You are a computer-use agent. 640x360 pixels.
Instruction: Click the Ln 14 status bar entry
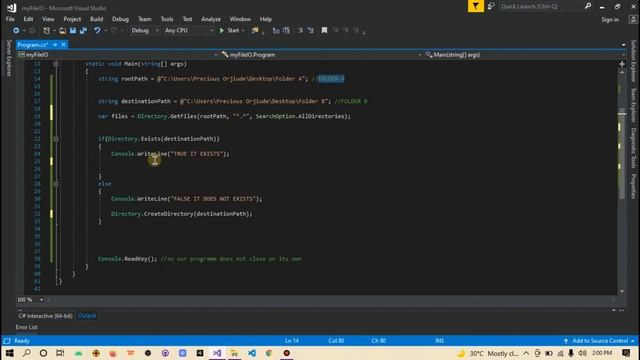292,341
